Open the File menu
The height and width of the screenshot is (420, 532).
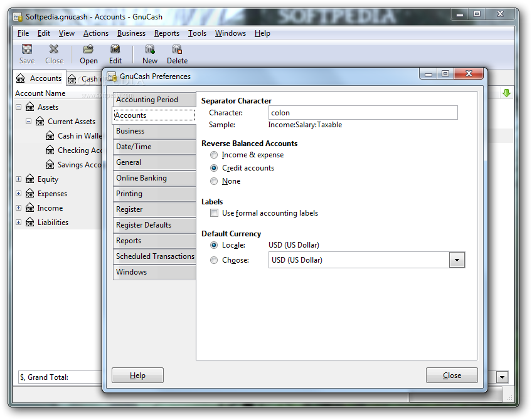pos(23,33)
